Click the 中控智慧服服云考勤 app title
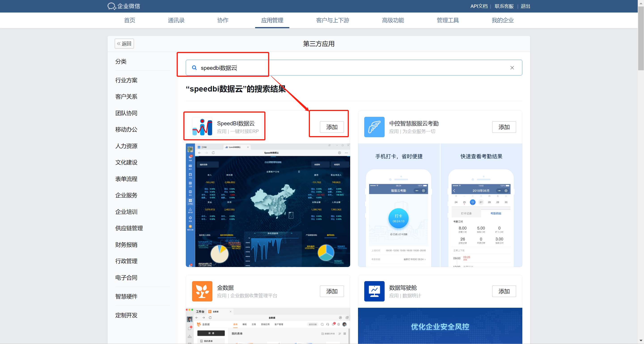 pyautogui.click(x=414, y=123)
